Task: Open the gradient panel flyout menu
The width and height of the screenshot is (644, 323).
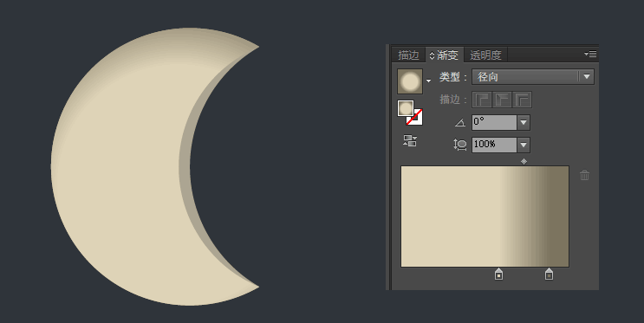Action: (590, 54)
